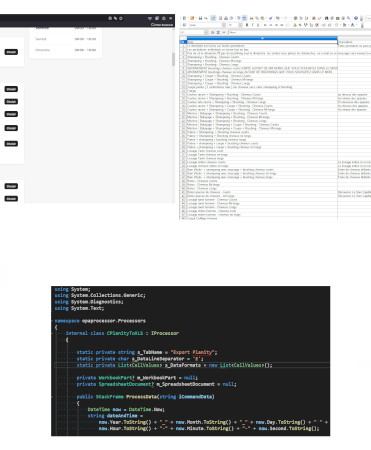The image size is (371, 450).
Task: Collapse the namespace opaprocessor.Processors block
Action: tap(53, 321)
